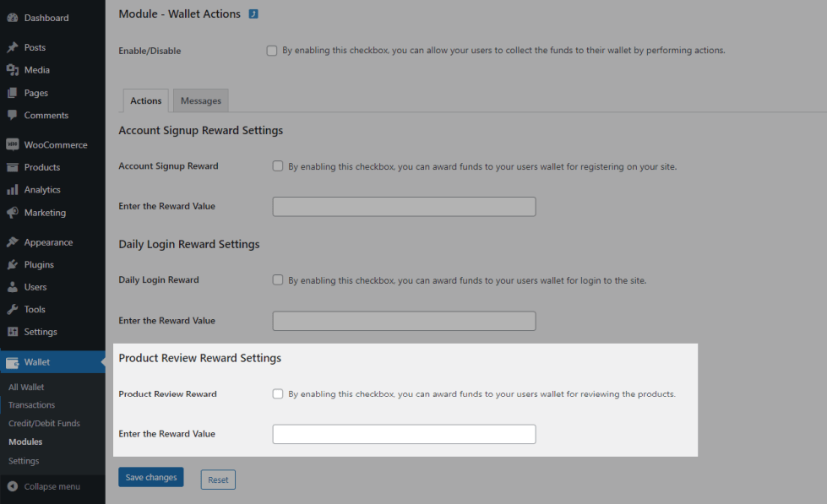Enable the Wallet Actions module checkbox
Viewport: 827px width, 504px height.
272,51
